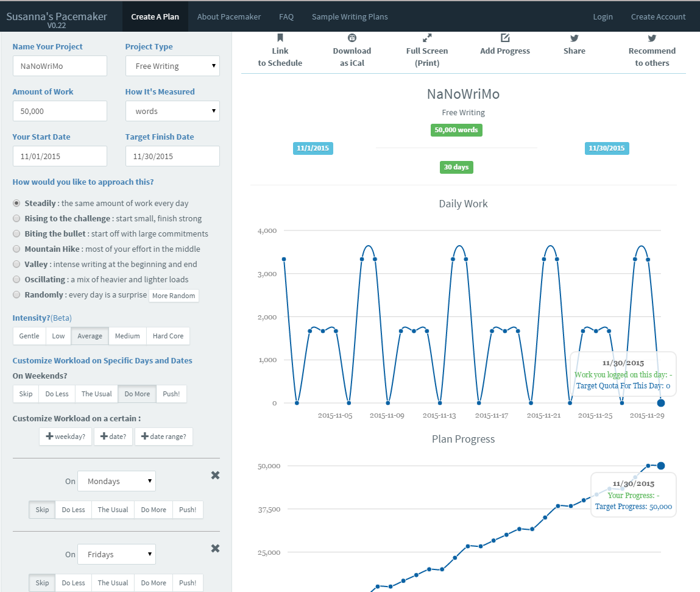
Task: Click the 11/30/2015 point on Plan Progress chart
Action: 661,466
